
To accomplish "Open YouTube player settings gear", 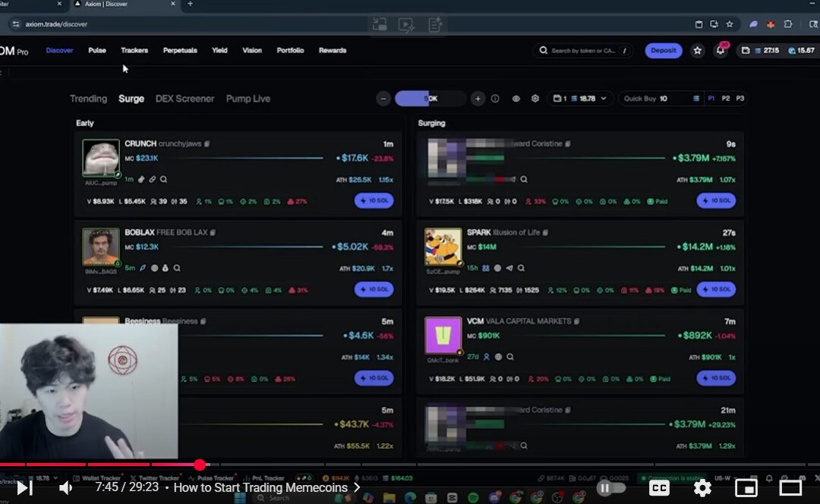I will [x=702, y=488].
